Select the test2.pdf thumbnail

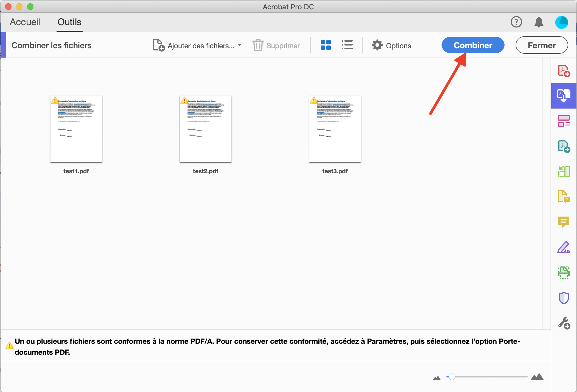[206, 129]
